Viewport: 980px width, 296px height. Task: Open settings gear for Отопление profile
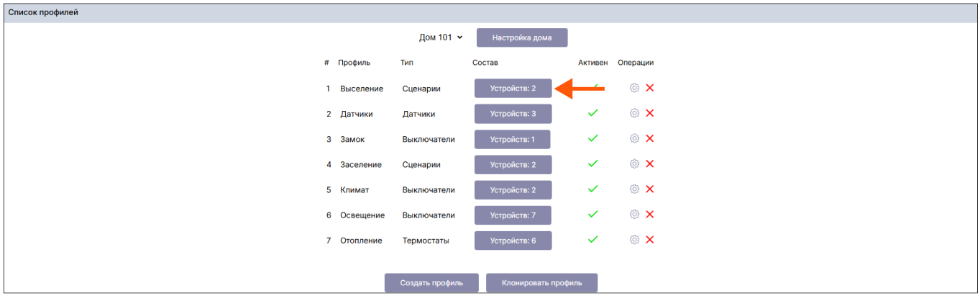[634, 239]
